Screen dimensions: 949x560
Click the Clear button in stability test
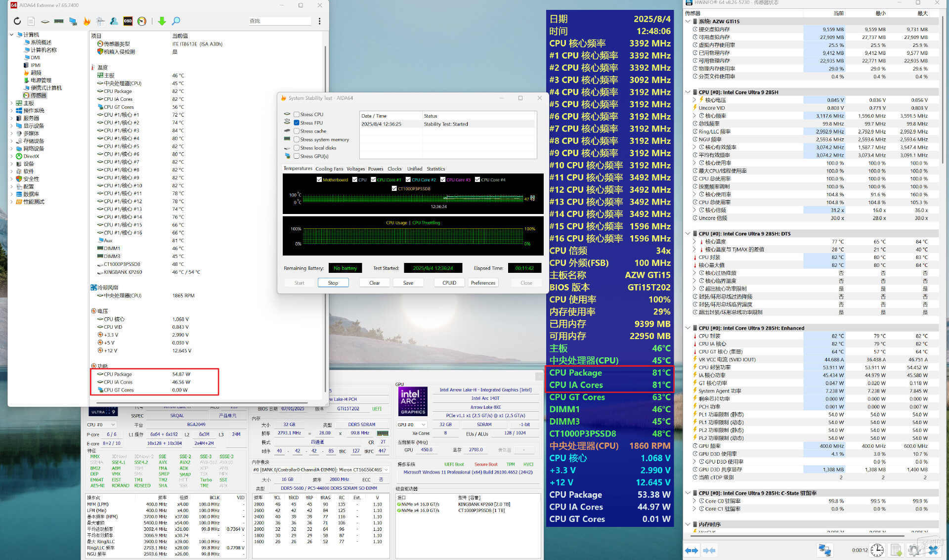374,283
